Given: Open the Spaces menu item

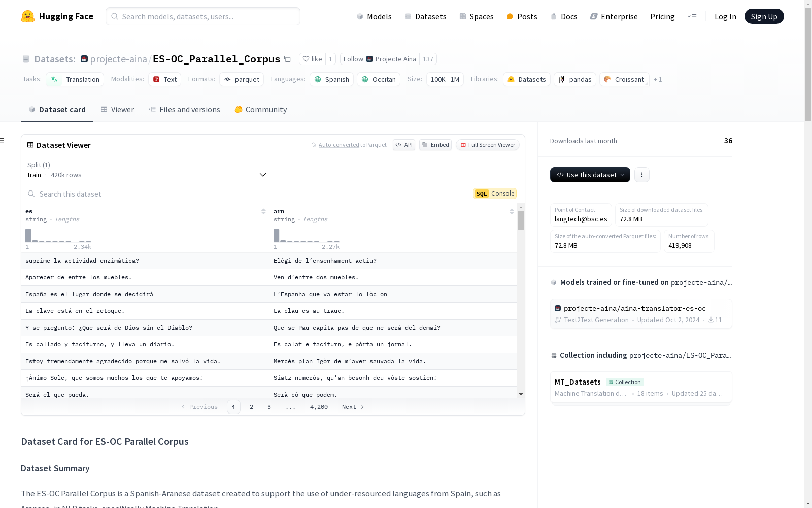Looking at the screenshot, I should pos(477,16).
